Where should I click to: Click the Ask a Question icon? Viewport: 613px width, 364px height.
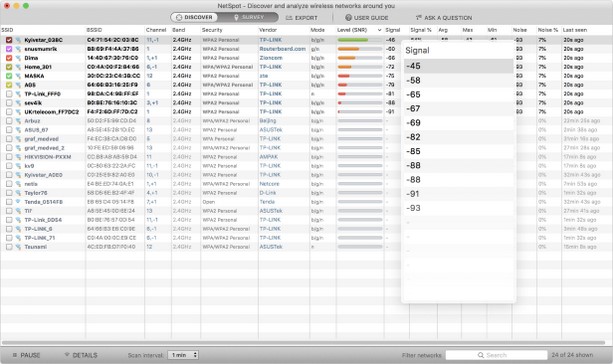tap(419, 18)
